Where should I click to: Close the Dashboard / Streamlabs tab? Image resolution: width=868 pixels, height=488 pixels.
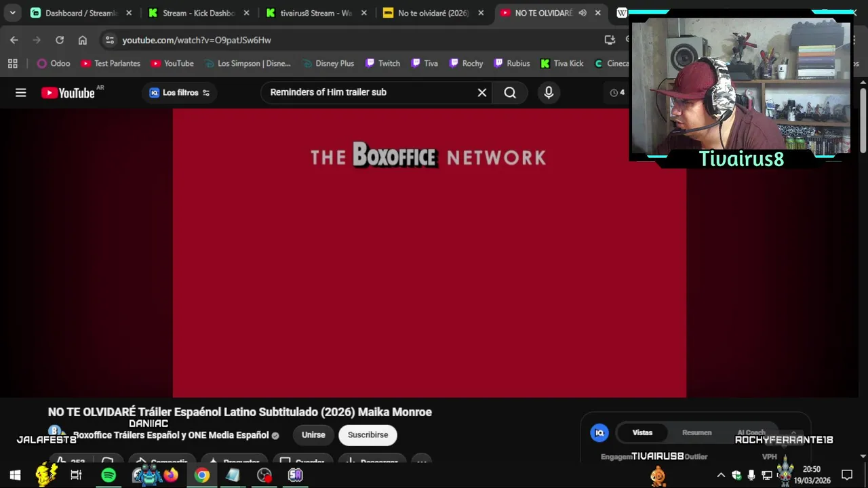(x=129, y=13)
